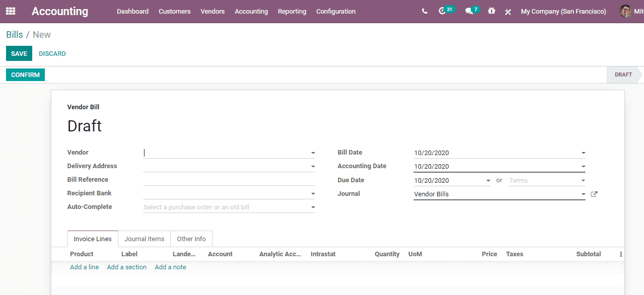This screenshot has height=295, width=644.
Task: Open invoice line column options kebab menu
Action: click(x=620, y=254)
